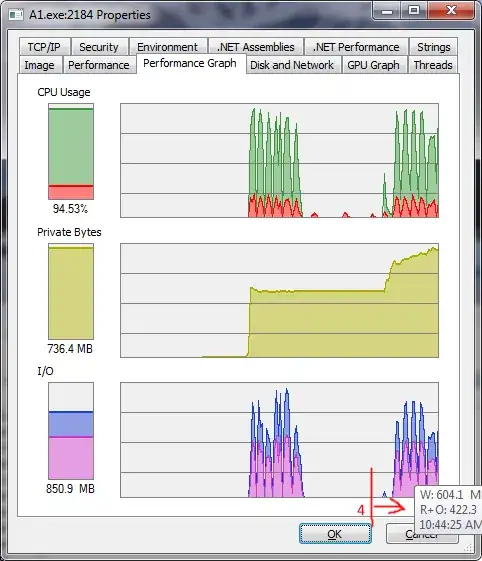Go to the Image tab

pyautogui.click(x=40, y=65)
